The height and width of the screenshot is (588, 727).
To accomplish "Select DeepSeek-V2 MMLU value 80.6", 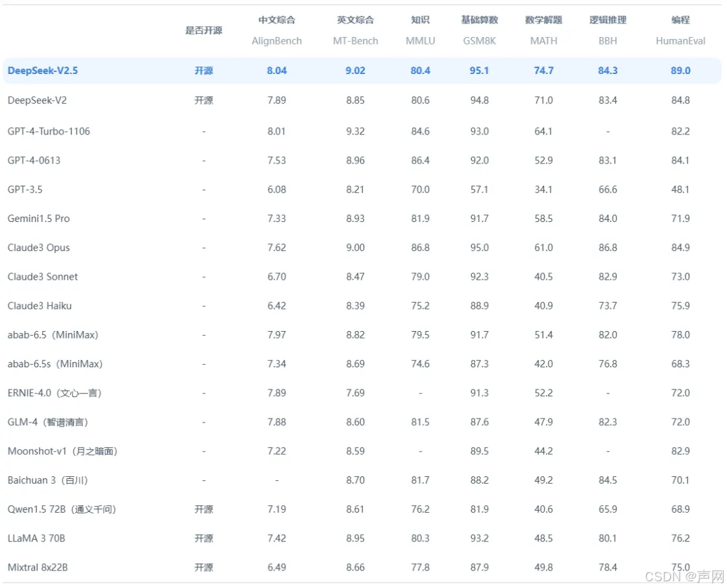I will pyautogui.click(x=421, y=100).
